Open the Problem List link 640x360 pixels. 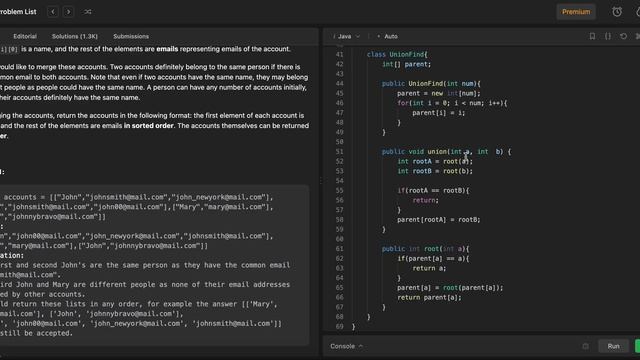pyautogui.click(x=18, y=12)
